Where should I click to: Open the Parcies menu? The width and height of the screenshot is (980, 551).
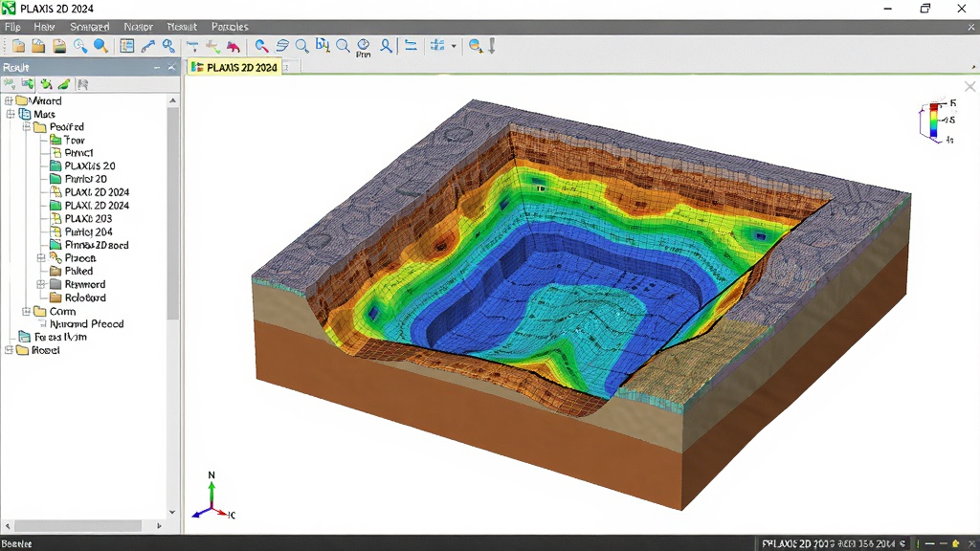(x=230, y=27)
